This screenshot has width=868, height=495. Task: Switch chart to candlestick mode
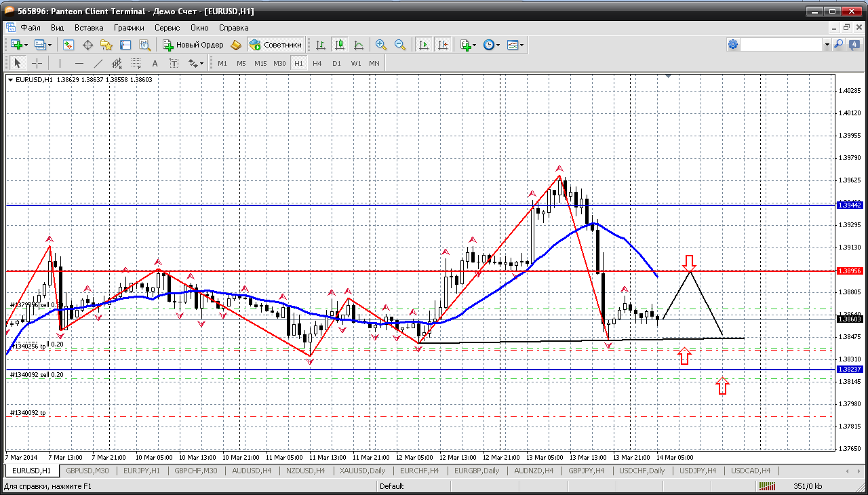[340, 45]
